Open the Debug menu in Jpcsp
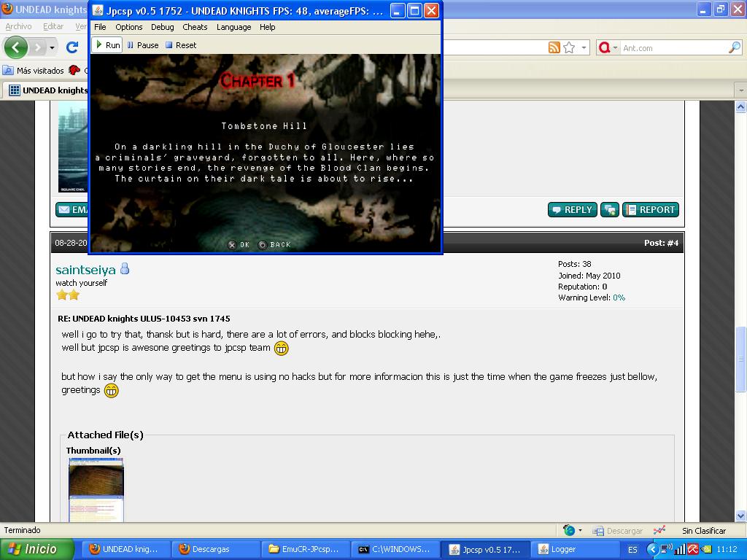Image resolution: width=747 pixels, height=560 pixels. [x=163, y=27]
